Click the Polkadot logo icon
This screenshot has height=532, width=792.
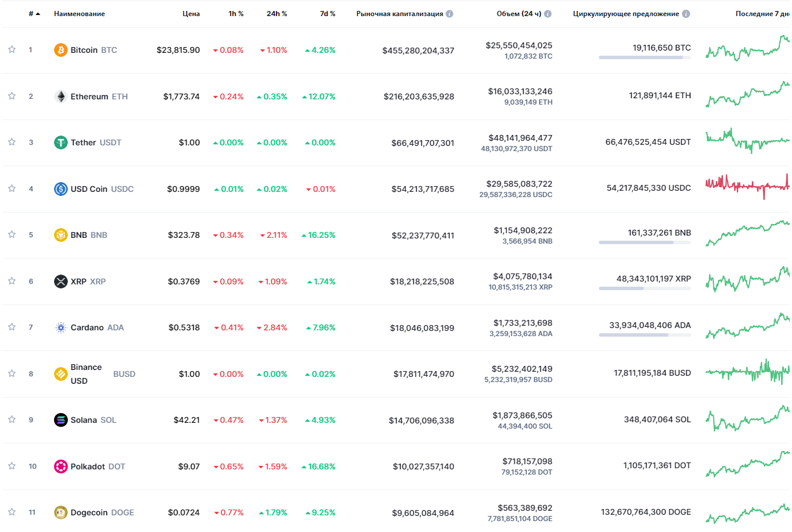(x=60, y=467)
